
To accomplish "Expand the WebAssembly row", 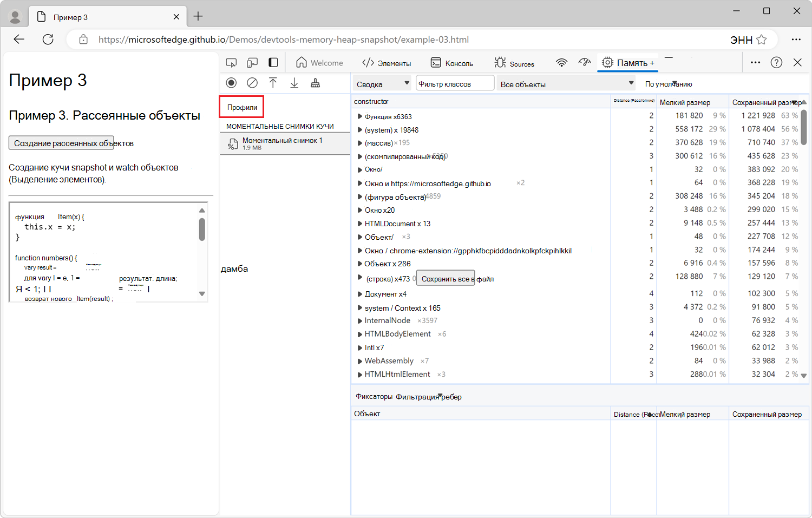I will (x=360, y=361).
